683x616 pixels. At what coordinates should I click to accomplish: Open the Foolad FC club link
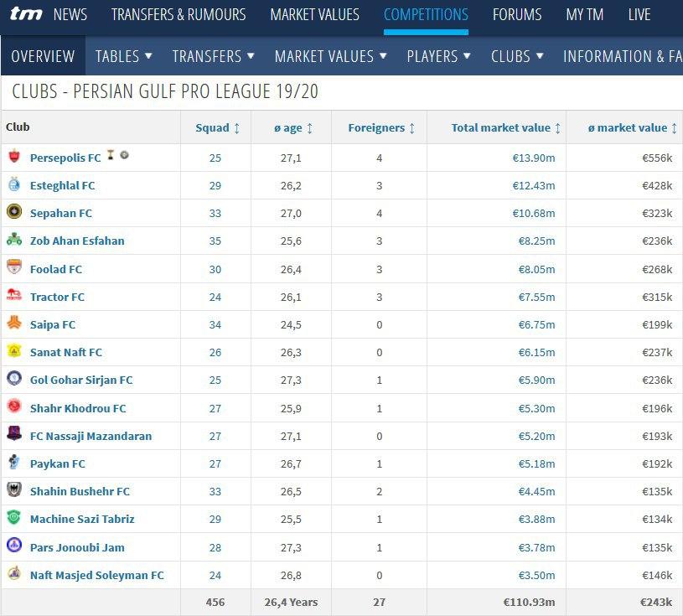tap(56, 269)
